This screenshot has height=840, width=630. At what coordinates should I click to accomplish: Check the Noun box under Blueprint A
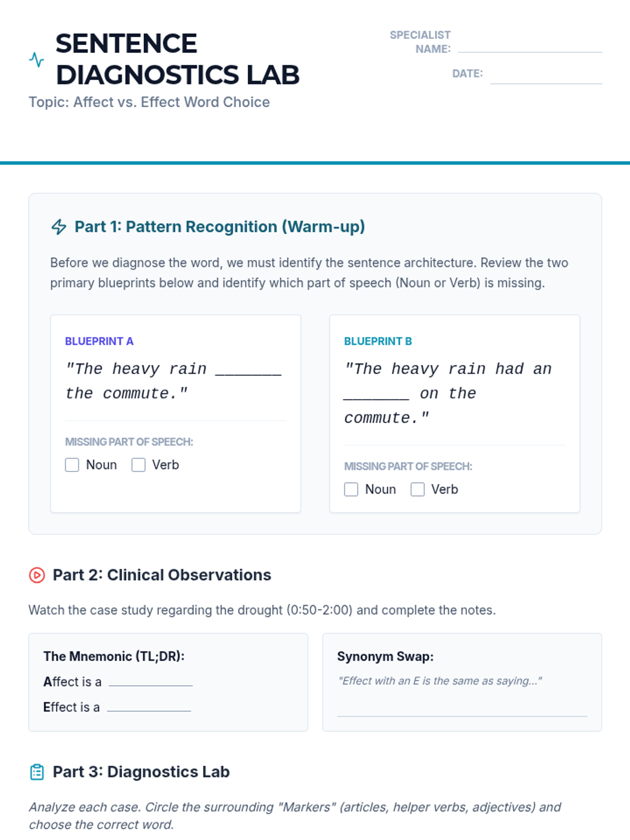click(x=72, y=465)
